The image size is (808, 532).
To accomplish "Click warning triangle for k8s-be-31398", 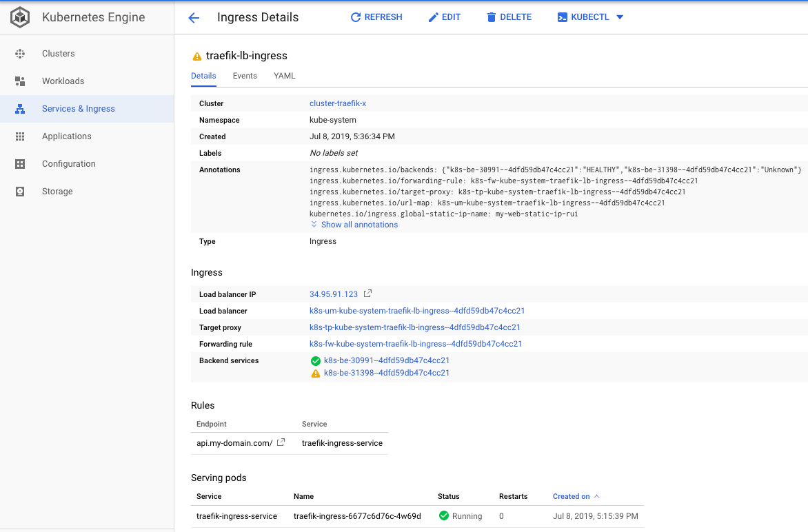I will (315, 374).
